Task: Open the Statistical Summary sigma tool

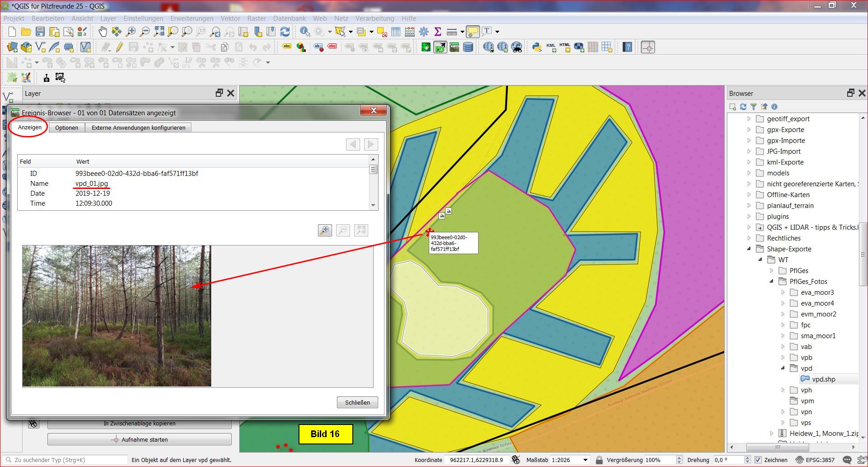Action: pyautogui.click(x=437, y=31)
